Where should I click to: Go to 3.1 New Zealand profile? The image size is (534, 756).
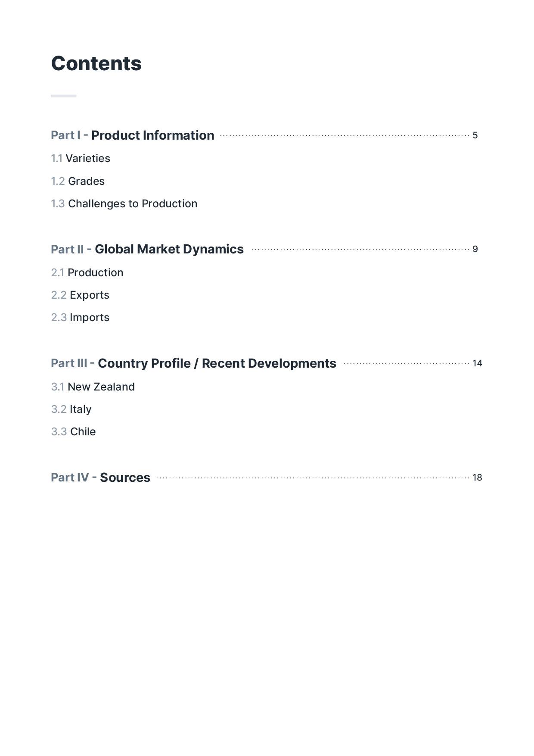pyautogui.click(x=93, y=387)
